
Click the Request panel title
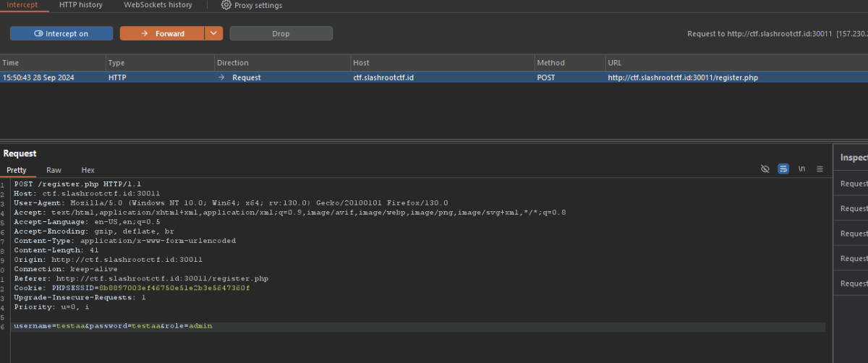click(20, 153)
